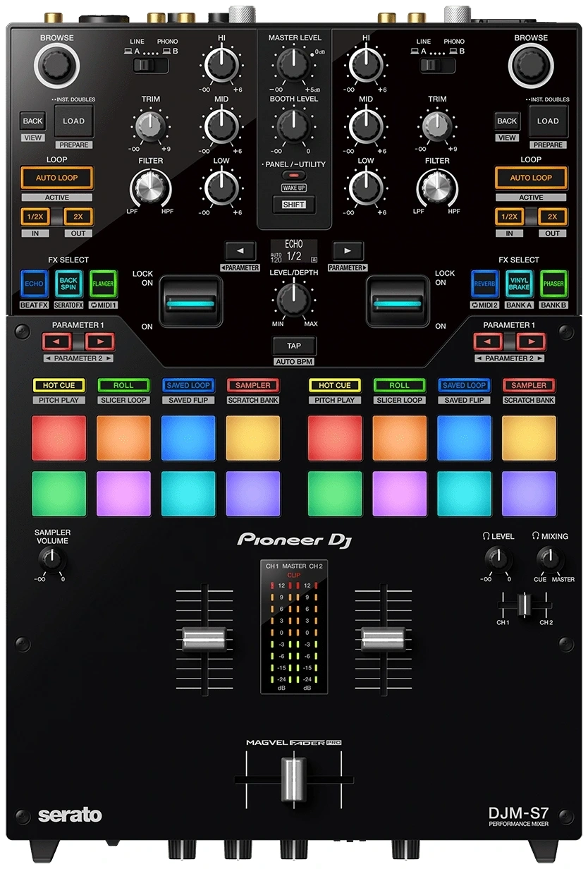Hit the right deck LOAD button

click(x=548, y=121)
